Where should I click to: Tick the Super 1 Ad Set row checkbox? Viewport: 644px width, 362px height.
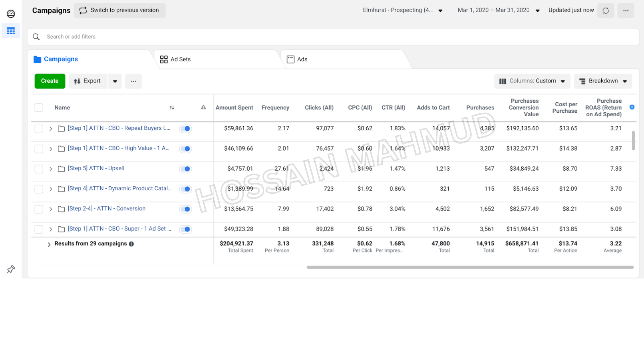click(39, 229)
